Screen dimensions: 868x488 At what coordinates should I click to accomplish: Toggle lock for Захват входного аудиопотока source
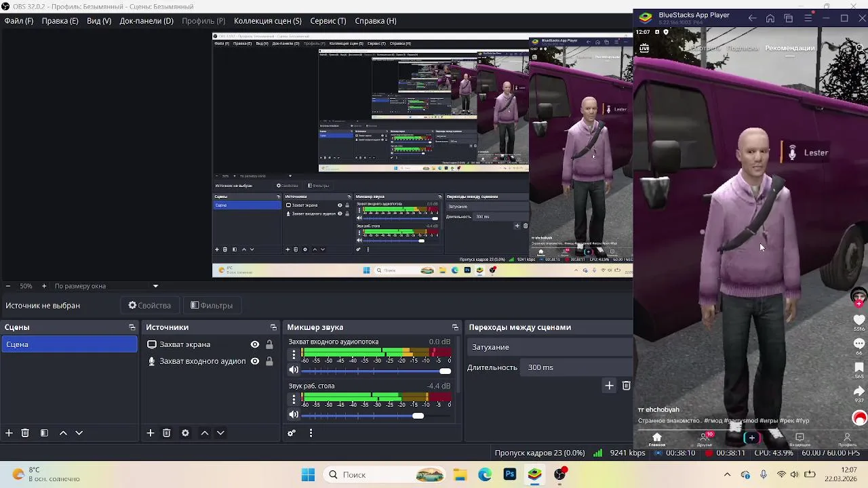pos(269,361)
